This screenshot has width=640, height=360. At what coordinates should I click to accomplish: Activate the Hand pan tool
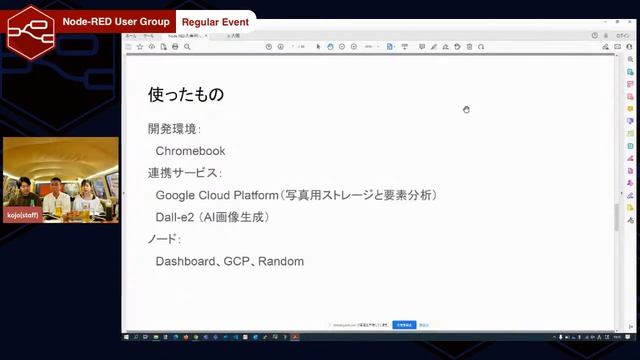(330, 47)
